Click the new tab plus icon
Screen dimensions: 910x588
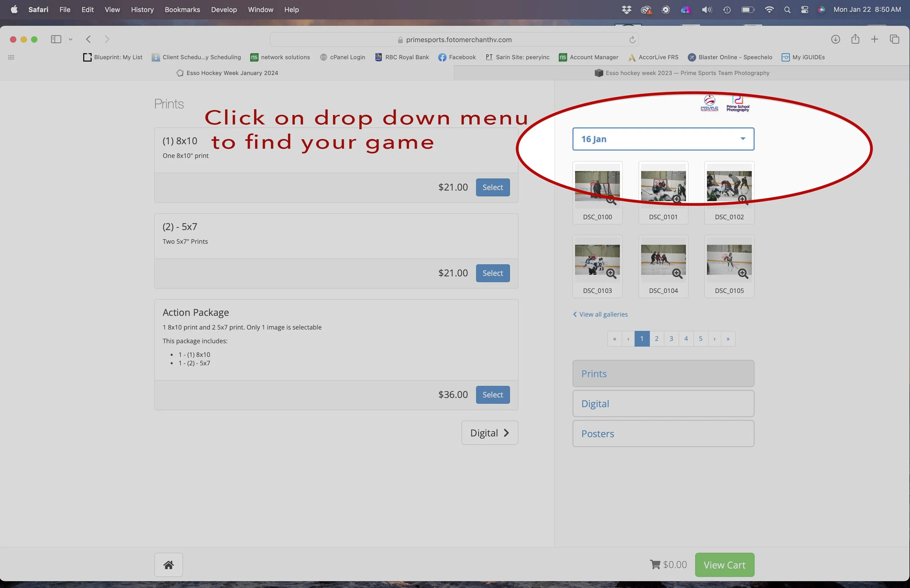click(874, 39)
